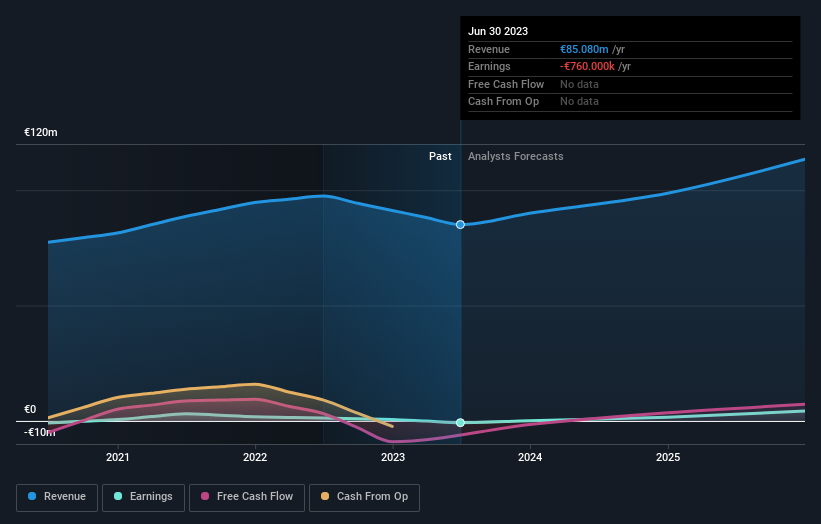Click the -€10m y-axis label

click(39, 432)
